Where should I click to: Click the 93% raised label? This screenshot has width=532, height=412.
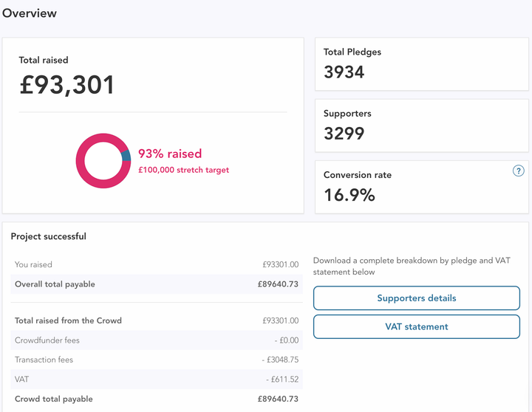tap(170, 154)
